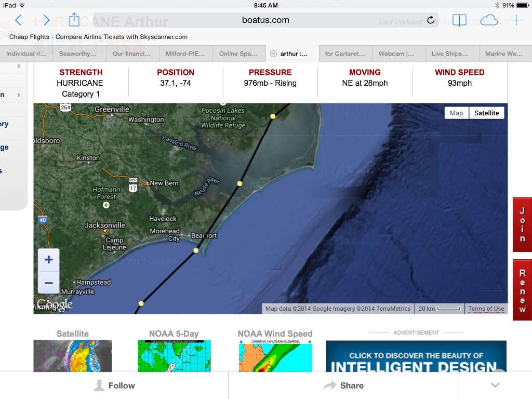This screenshot has height=399, width=532.
Task: Expand the bottom bar chevron
Action: 495,385
